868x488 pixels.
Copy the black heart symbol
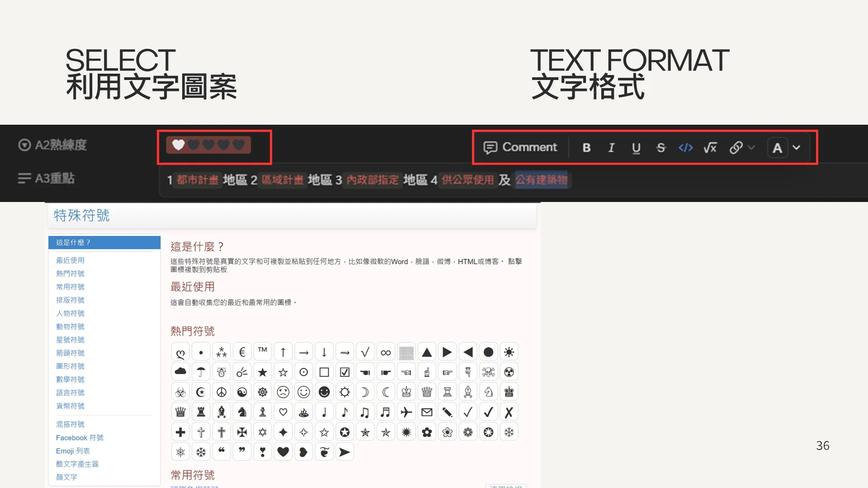283,452
